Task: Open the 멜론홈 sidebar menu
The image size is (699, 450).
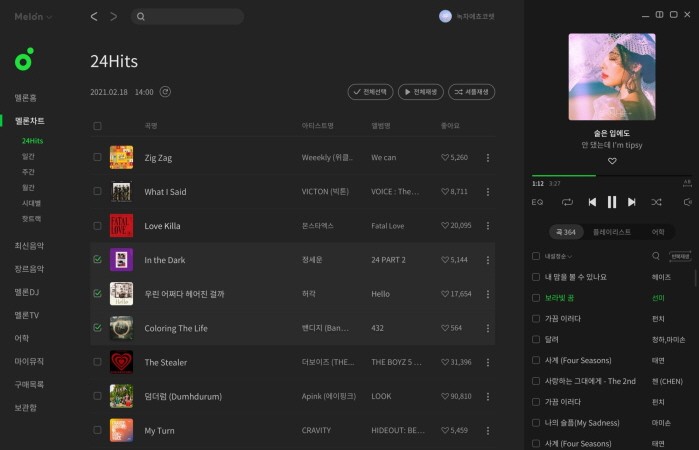Action: 25,98
